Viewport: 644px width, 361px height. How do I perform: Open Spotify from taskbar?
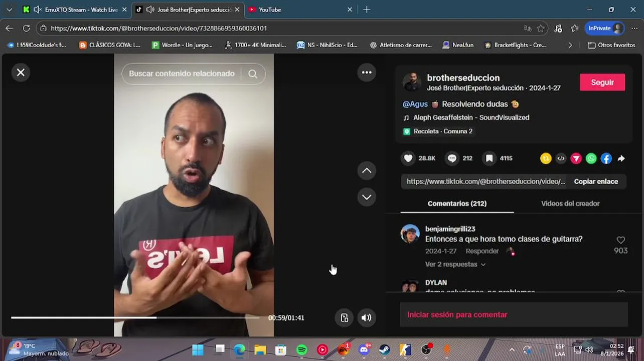pos(301,349)
